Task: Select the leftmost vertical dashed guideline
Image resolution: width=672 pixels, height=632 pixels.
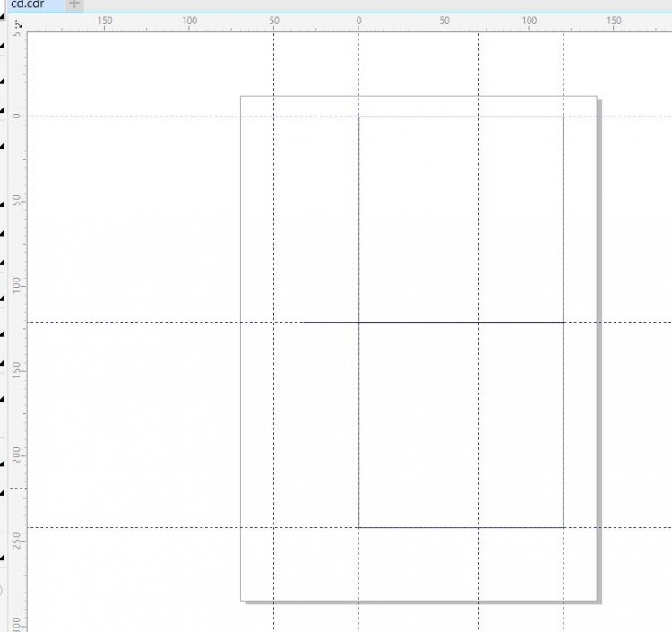Action: (x=274, y=224)
